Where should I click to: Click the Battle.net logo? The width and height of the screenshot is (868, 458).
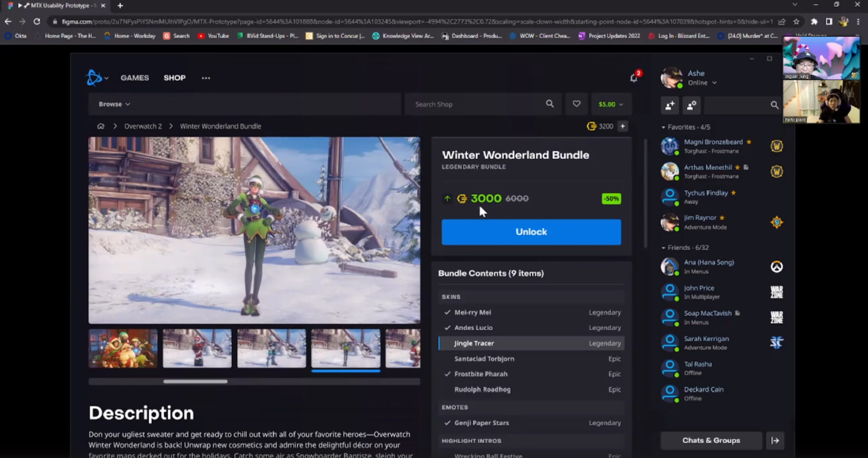click(94, 78)
